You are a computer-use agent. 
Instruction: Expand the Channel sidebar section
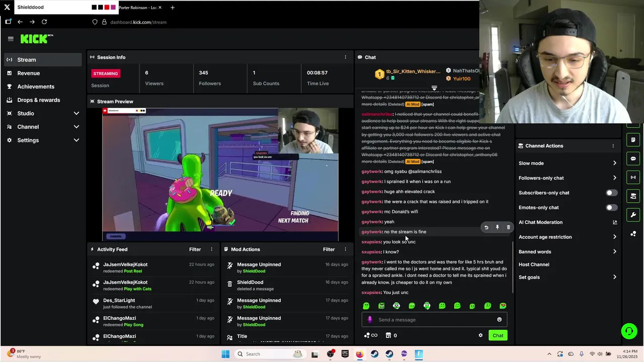(x=76, y=127)
